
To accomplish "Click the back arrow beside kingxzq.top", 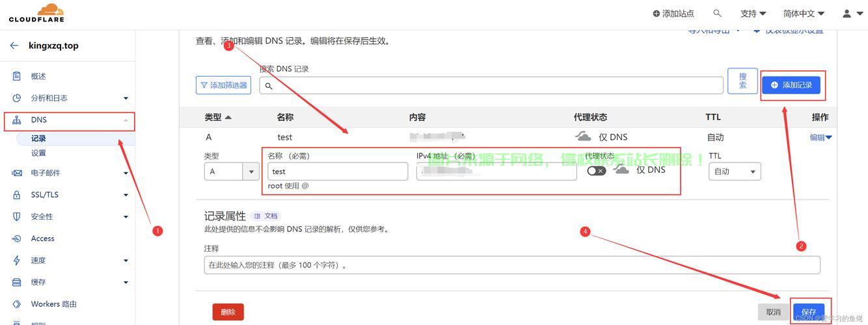I will (x=14, y=45).
